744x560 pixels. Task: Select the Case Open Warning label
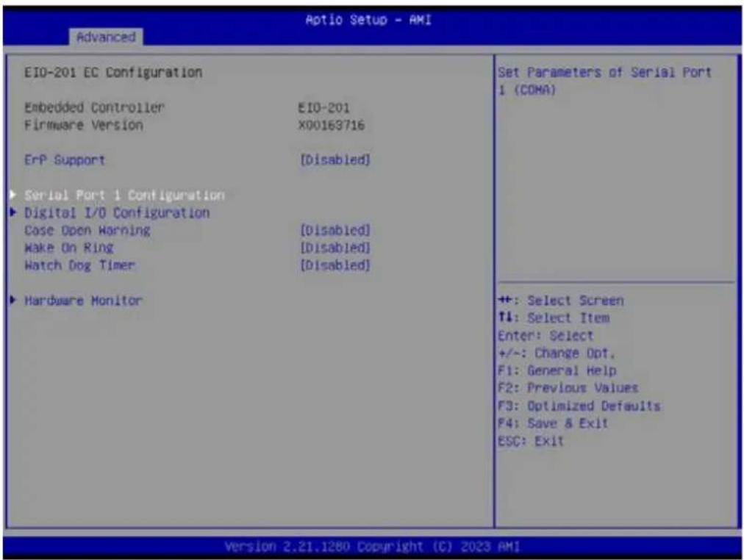(x=87, y=231)
